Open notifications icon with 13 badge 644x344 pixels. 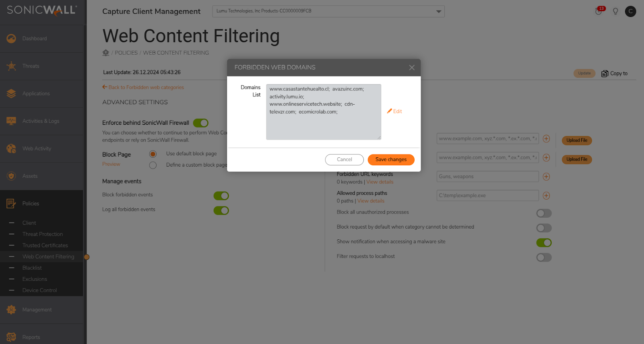599,11
